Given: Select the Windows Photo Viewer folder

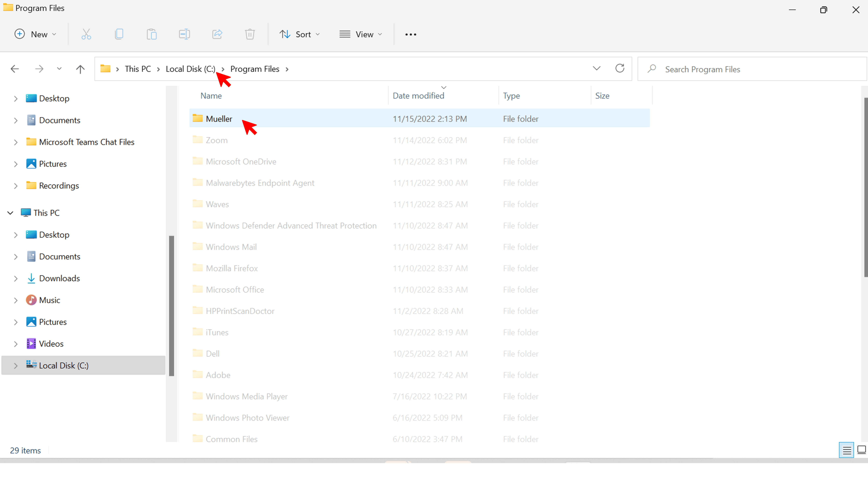Looking at the screenshot, I should point(420,418).
